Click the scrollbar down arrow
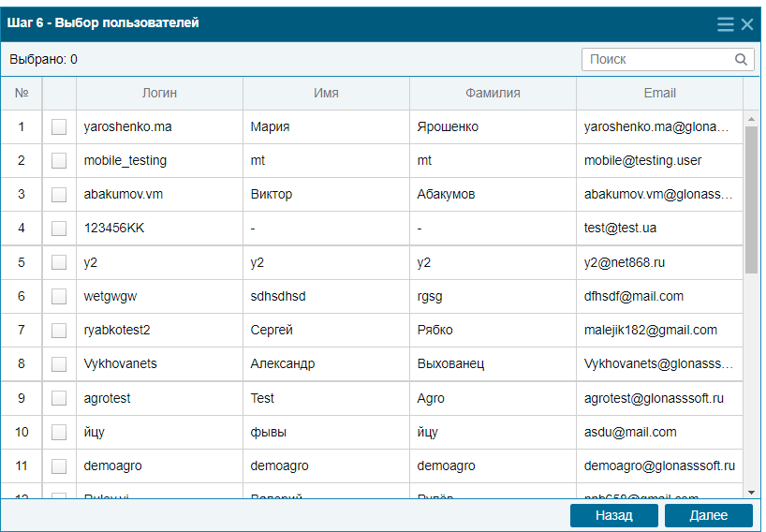Viewport: 766px width, 532px height. (x=751, y=493)
